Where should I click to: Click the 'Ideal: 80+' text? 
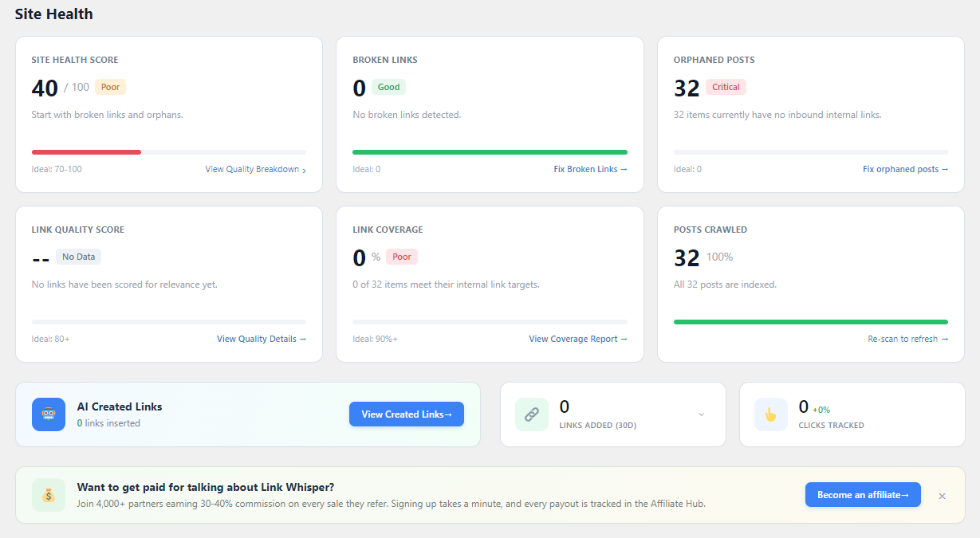[x=51, y=339]
